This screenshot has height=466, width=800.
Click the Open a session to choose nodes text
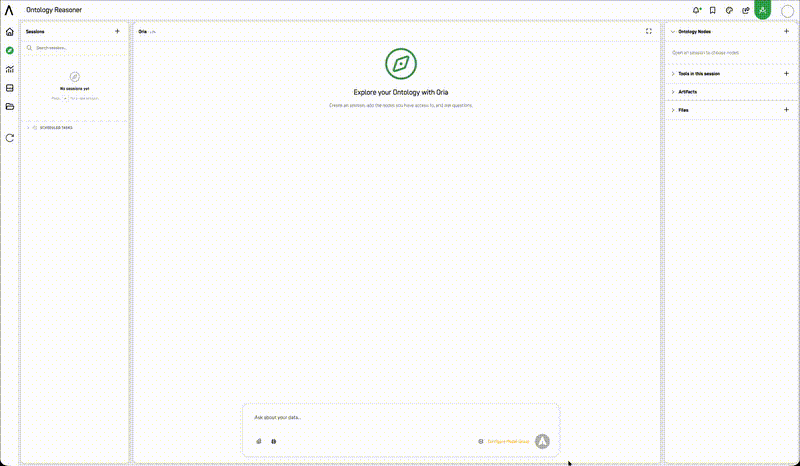click(x=706, y=53)
